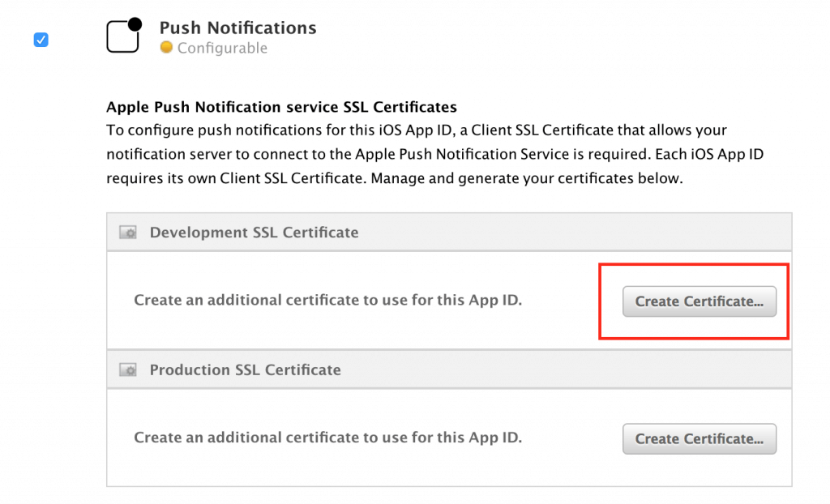This screenshot has height=504, width=830.
Task: Click the certificate image icon beside Production SSL
Action: pyautogui.click(x=127, y=369)
